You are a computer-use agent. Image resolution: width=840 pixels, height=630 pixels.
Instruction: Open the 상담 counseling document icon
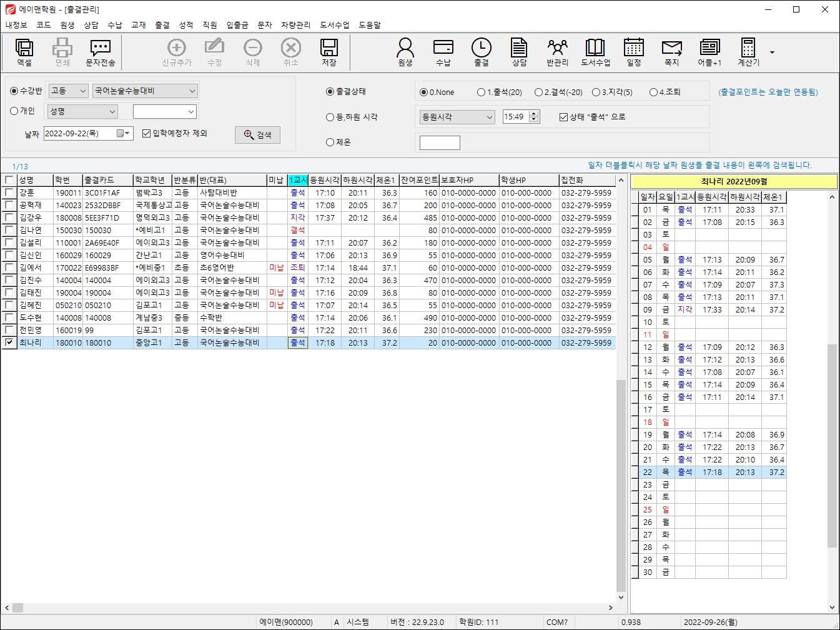click(x=520, y=52)
